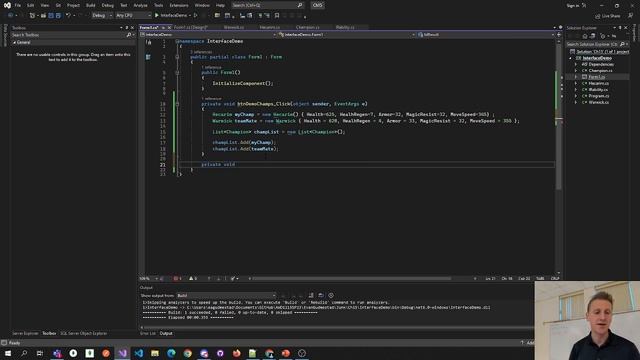Open the member navigation dropdown
This screenshot has width=640, height=360.
tap(486, 35)
